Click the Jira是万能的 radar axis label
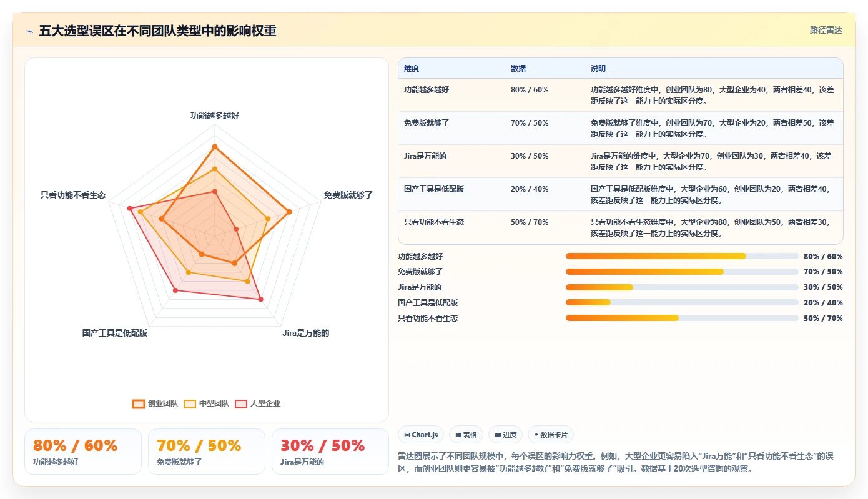The width and height of the screenshot is (868, 499). (306, 333)
